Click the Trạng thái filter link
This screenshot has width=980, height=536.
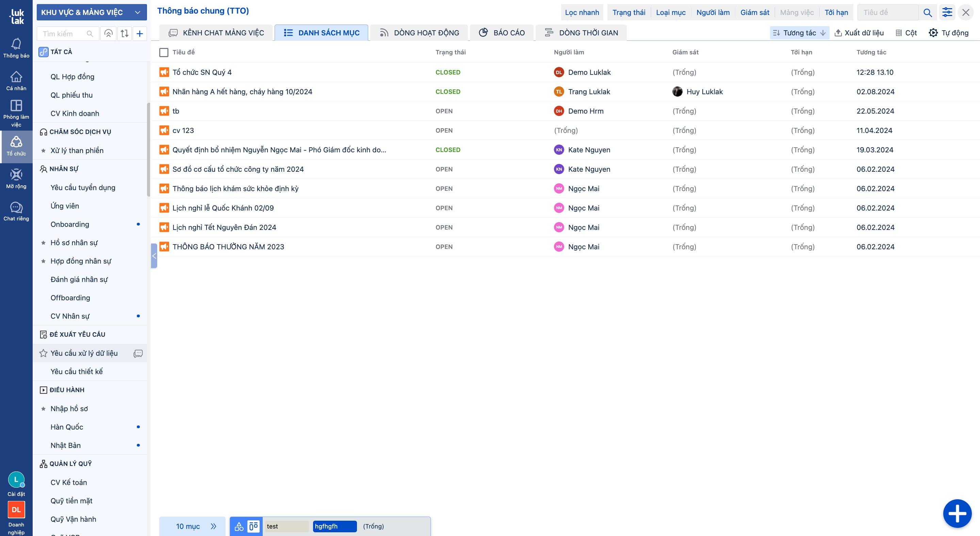tap(628, 13)
